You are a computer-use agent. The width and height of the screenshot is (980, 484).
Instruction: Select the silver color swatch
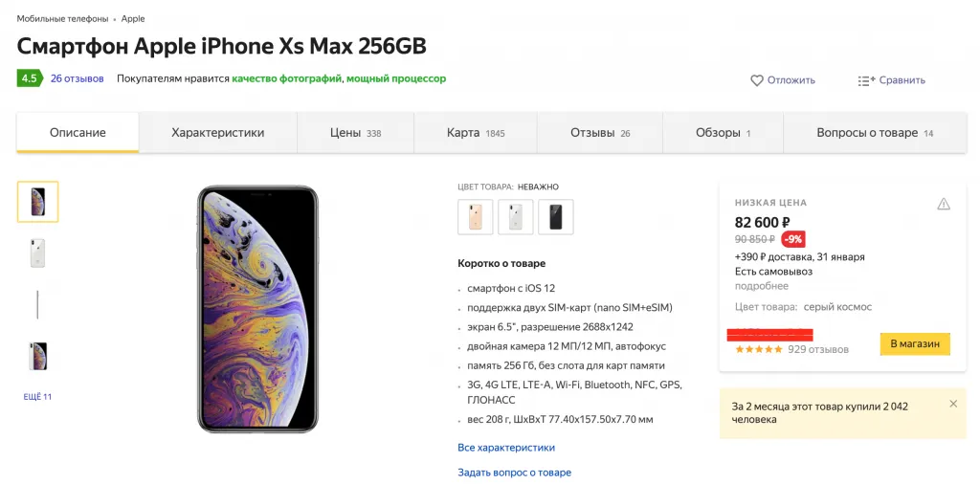pos(516,217)
